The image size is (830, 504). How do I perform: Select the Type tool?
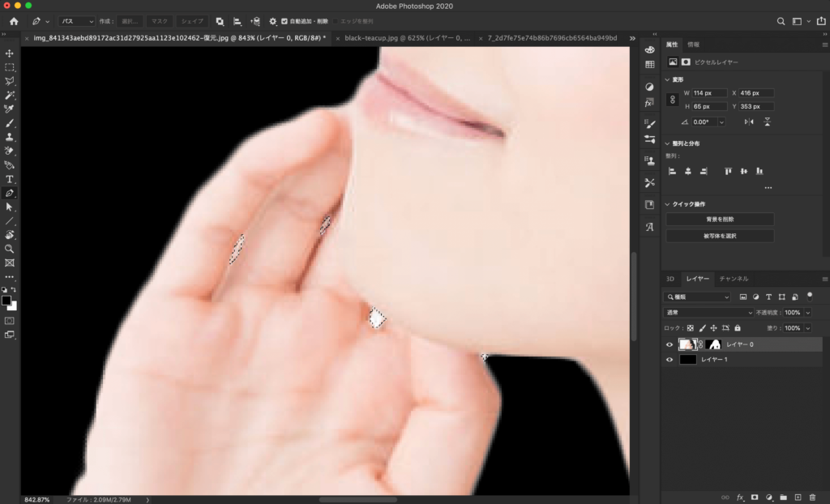[10, 179]
